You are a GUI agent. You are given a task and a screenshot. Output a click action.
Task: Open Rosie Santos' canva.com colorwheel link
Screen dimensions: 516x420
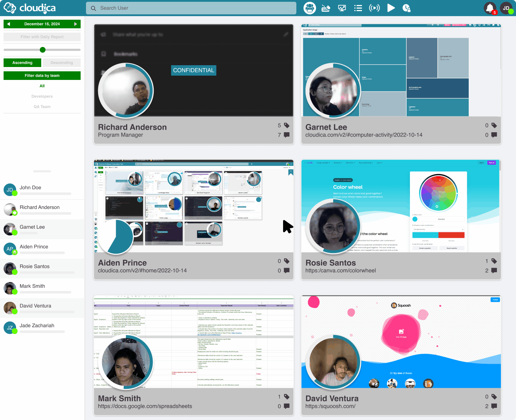340,270
